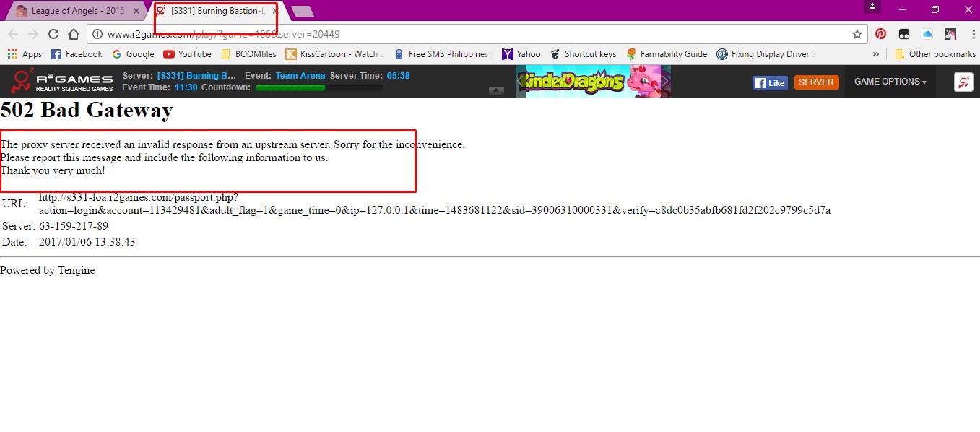
Task: Show hidden bookmarks via double-chevron
Action: pos(876,54)
